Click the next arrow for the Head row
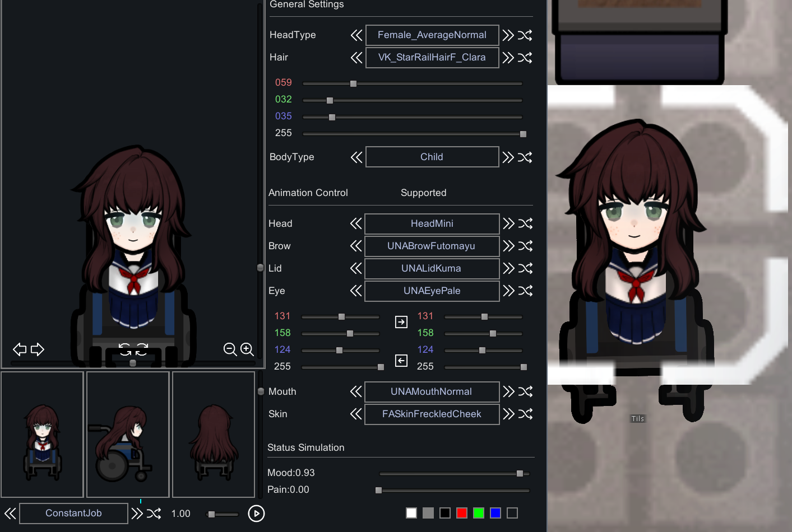Image resolution: width=792 pixels, height=532 pixels. point(509,223)
